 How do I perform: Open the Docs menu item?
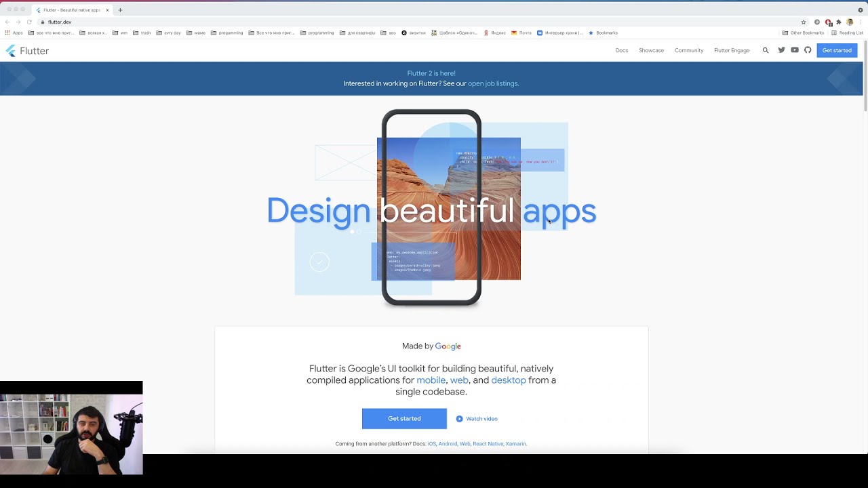point(622,50)
